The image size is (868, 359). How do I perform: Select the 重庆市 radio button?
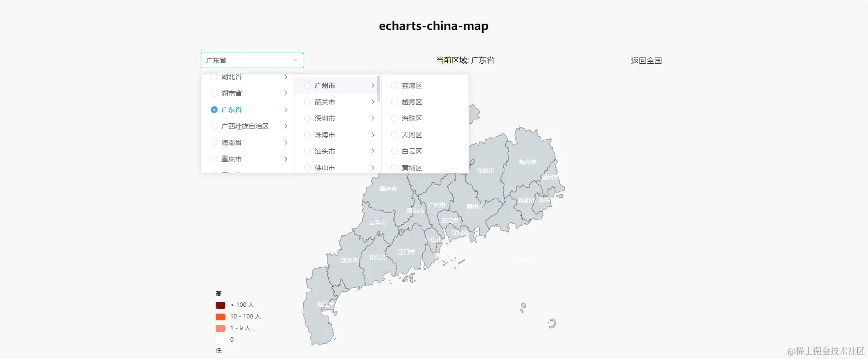coord(214,159)
